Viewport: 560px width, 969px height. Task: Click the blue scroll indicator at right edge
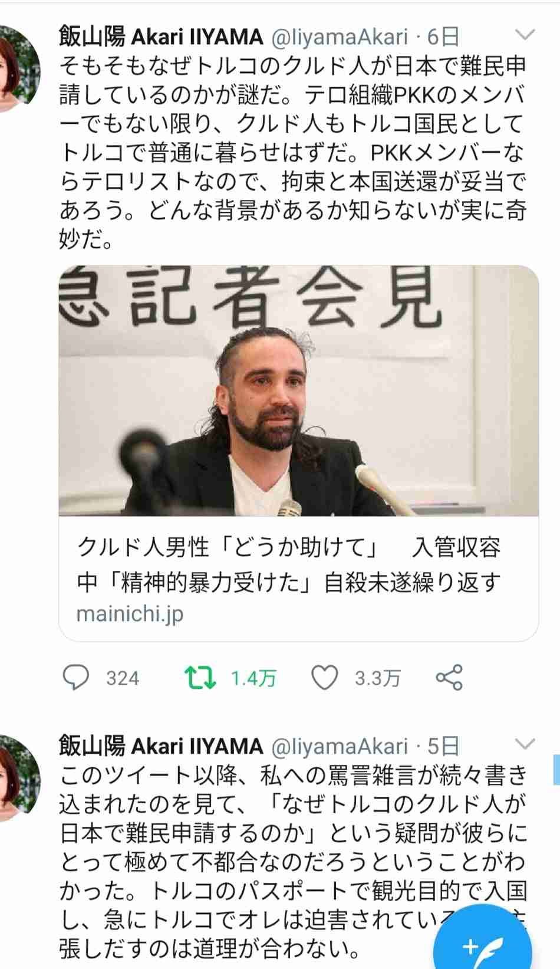[556, 769]
